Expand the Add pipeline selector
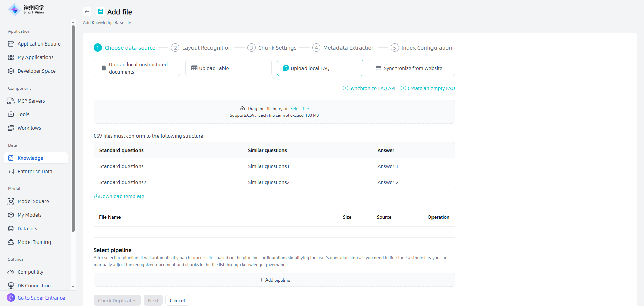644x306 pixels. point(274,280)
